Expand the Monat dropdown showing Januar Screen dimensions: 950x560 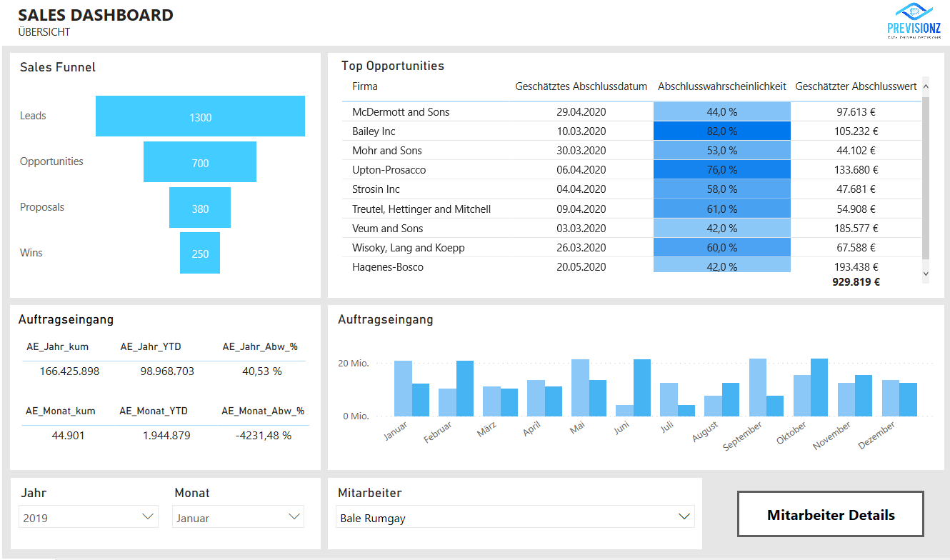[x=238, y=517]
